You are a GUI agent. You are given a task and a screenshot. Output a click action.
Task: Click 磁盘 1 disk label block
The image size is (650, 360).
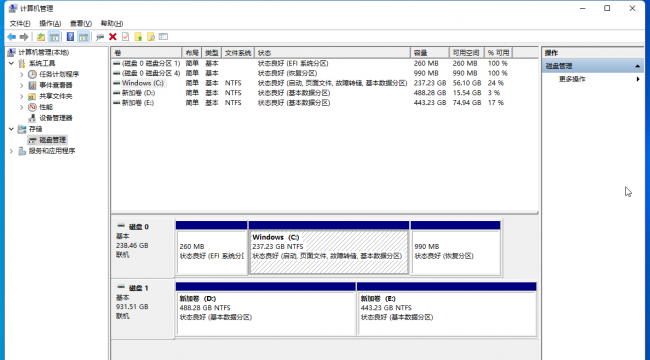click(x=143, y=309)
